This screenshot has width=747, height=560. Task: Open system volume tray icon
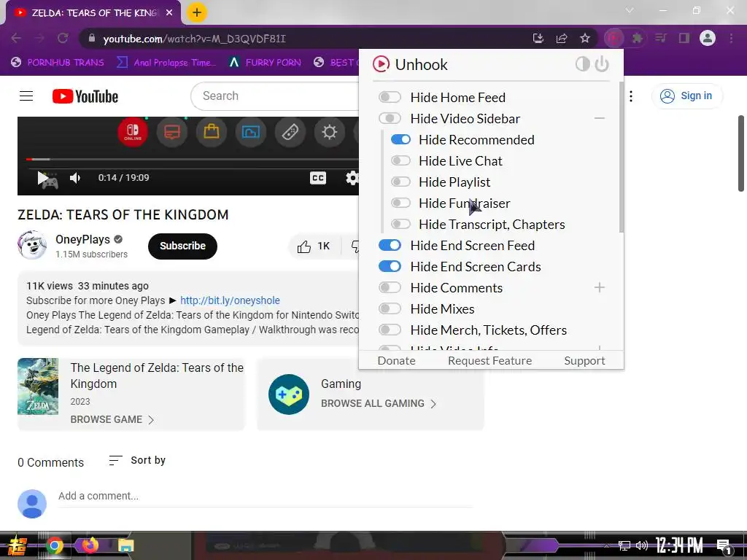tap(642, 545)
